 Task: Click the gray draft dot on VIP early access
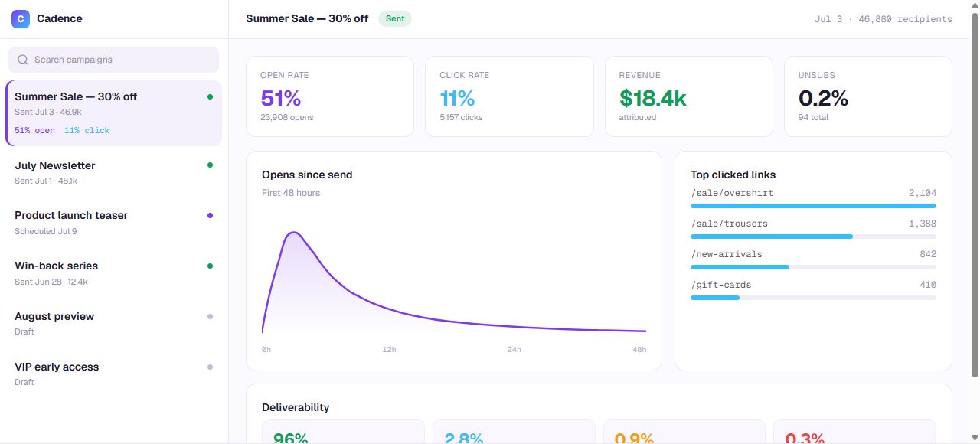[210, 367]
